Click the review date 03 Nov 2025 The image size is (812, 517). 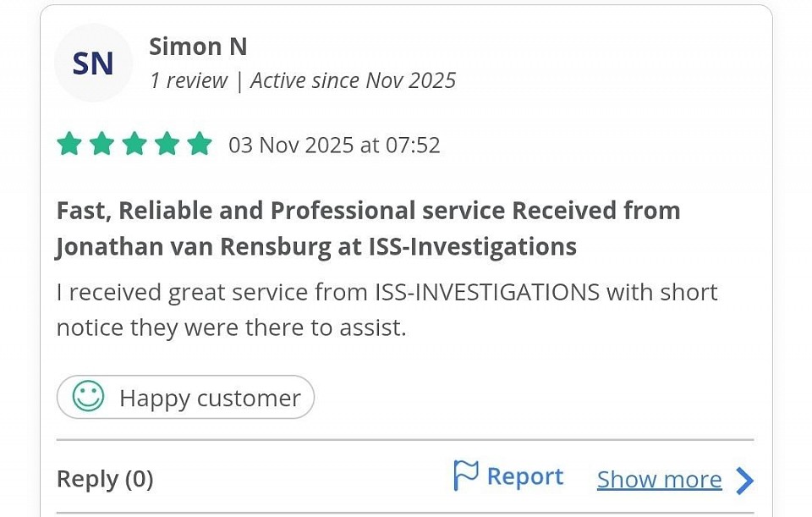point(334,145)
